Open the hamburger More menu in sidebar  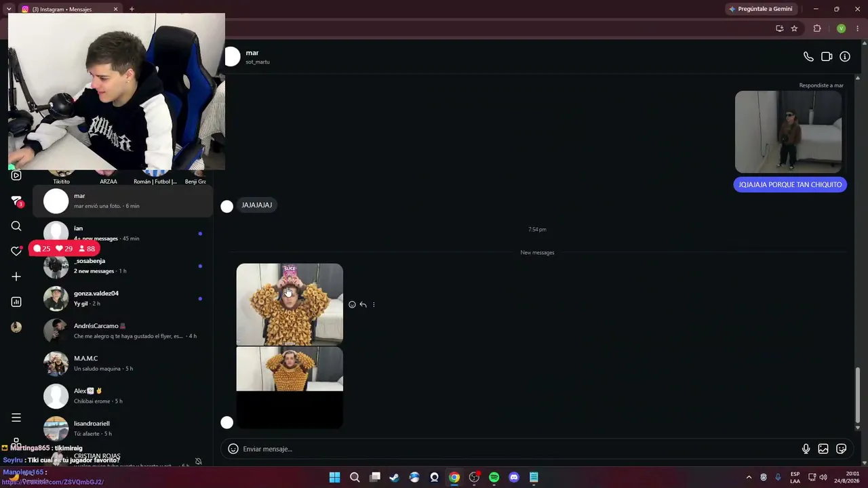pyautogui.click(x=16, y=418)
